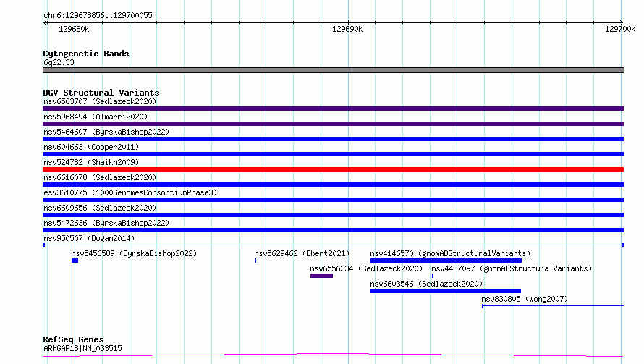Viewport: 644px width, 364px height.
Task: Open variant nsv5629462 (Ebert2021) label
Action: pos(302,253)
